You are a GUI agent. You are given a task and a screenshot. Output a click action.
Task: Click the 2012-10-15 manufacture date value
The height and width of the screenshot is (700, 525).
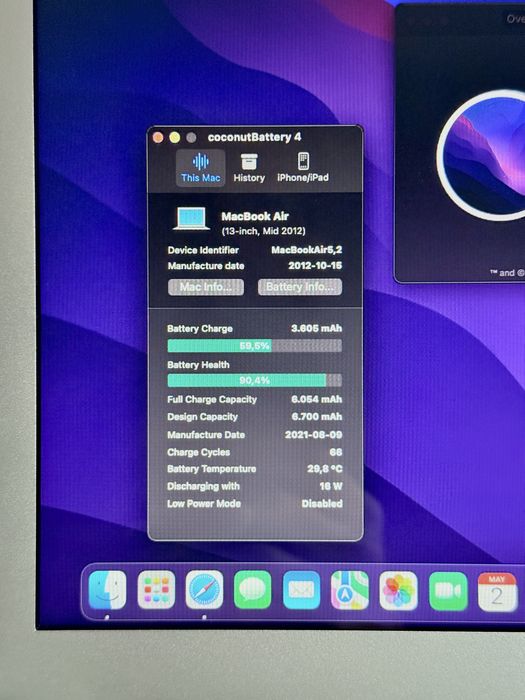click(x=315, y=265)
